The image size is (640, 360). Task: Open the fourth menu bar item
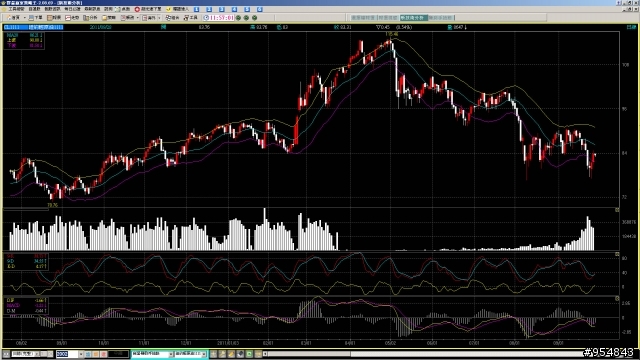pyautogui.click(x=72, y=9)
